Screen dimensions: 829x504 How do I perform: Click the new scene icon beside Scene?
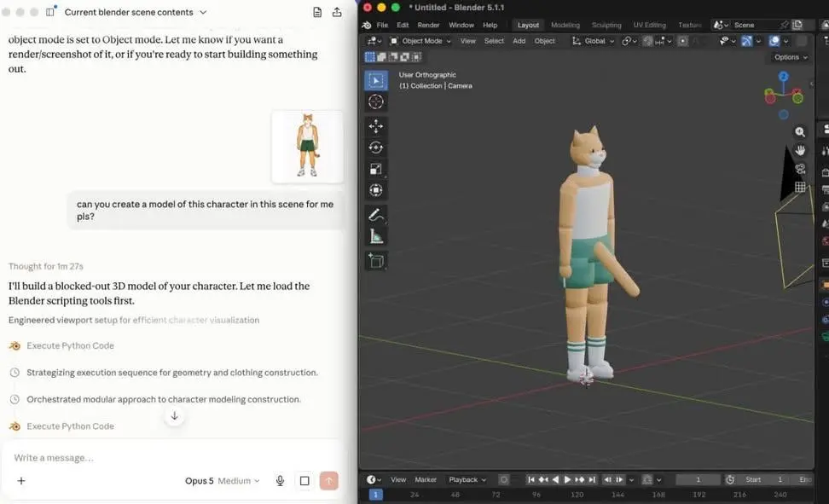[x=797, y=25]
